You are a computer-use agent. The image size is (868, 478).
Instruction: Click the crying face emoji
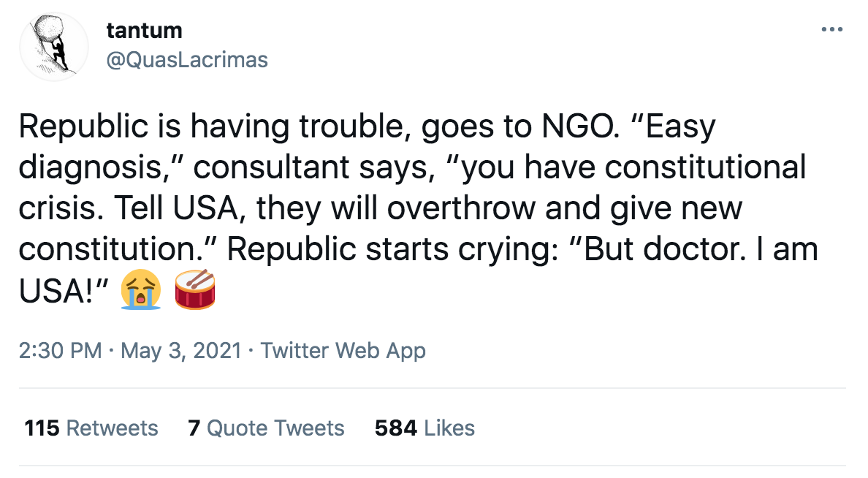coord(141,290)
